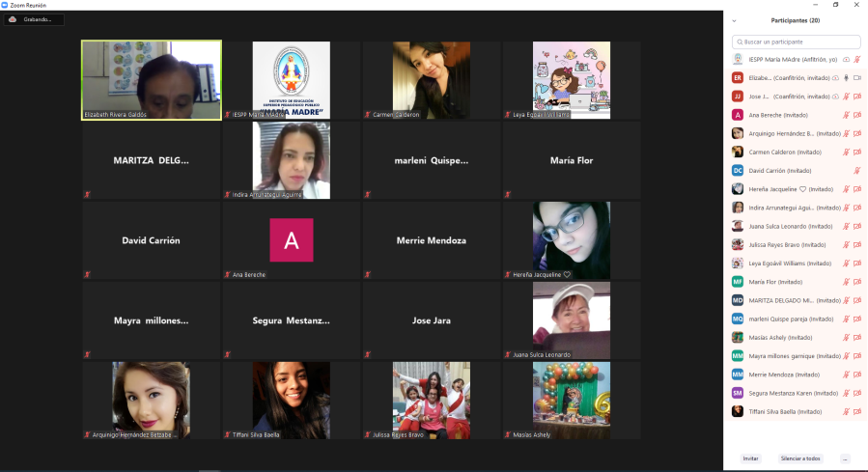
Task: Click the cloud recording "Grabando..." indicator
Action: point(36,19)
